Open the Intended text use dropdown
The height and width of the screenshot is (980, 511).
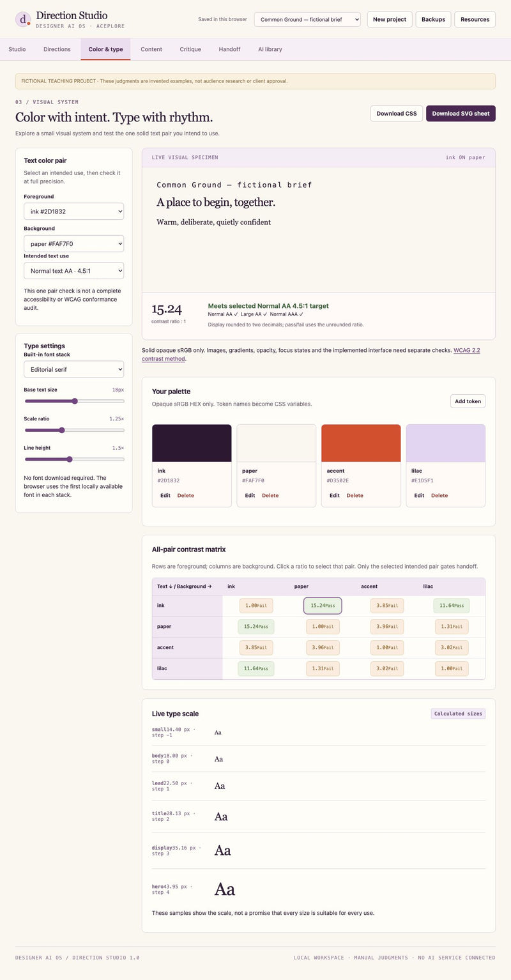point(73,271)
